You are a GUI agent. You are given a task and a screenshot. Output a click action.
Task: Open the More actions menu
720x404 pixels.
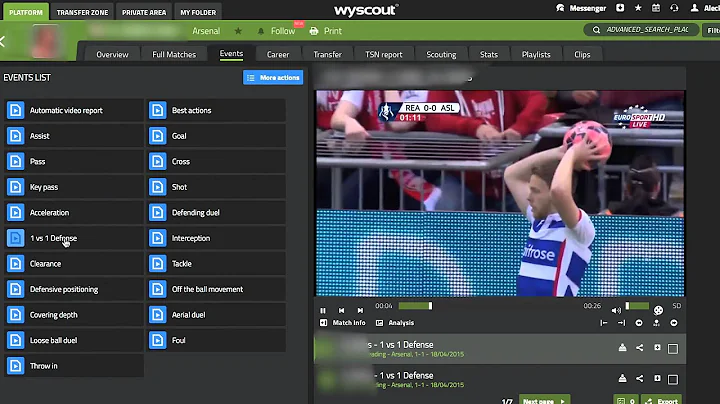[273, 78]
